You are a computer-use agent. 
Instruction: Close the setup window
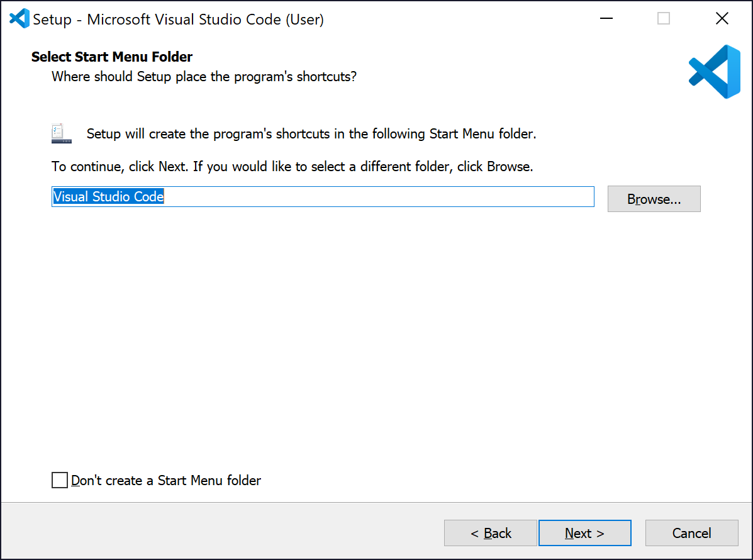pyautogui.click(x=722, y=19)
